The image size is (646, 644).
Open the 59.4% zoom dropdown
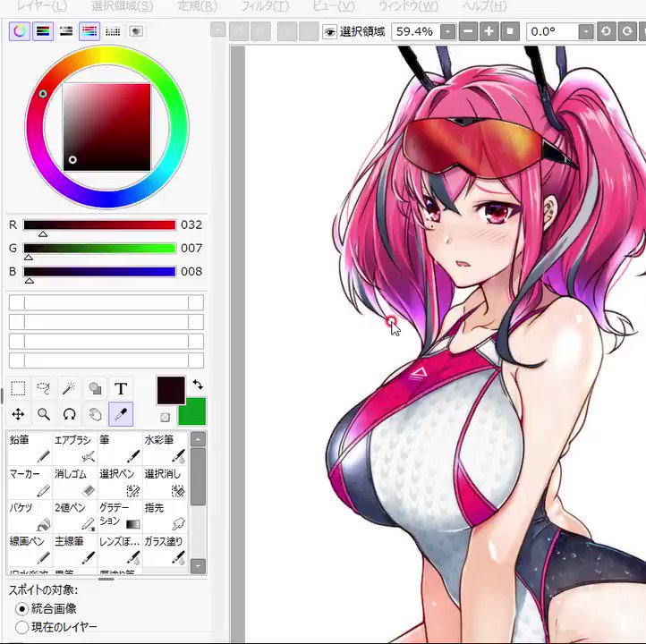click(447, 31)
